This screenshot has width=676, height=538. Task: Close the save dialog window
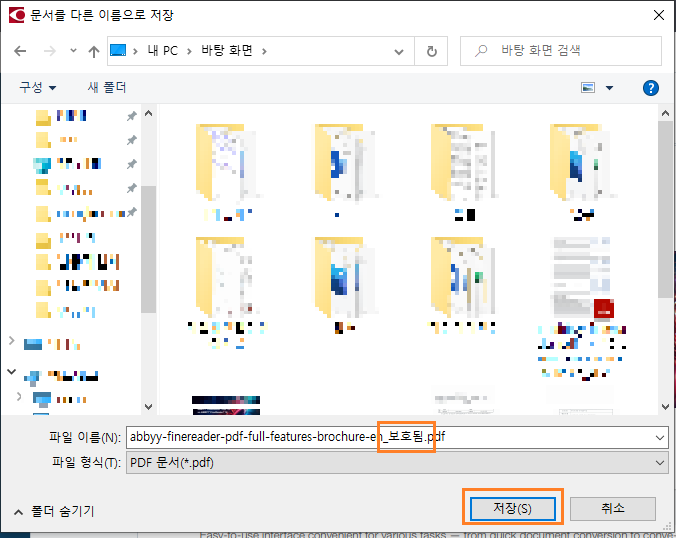pyautogui.click(x=658, y=16)
